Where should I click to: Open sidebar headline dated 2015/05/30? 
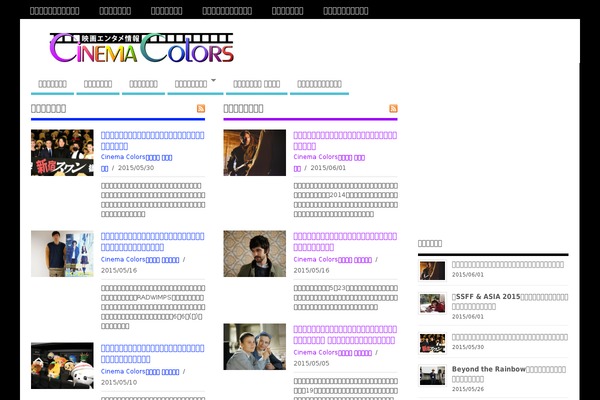click(510, 337)
